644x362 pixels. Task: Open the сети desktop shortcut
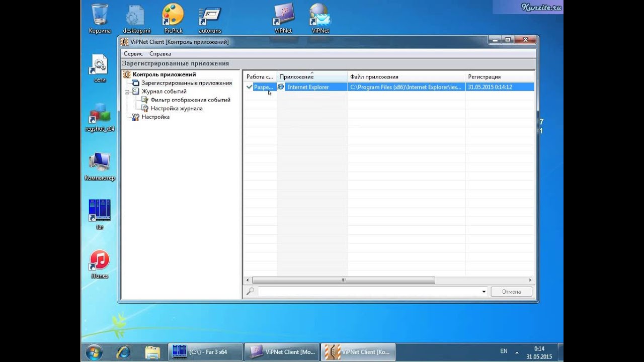pos(100,68)
